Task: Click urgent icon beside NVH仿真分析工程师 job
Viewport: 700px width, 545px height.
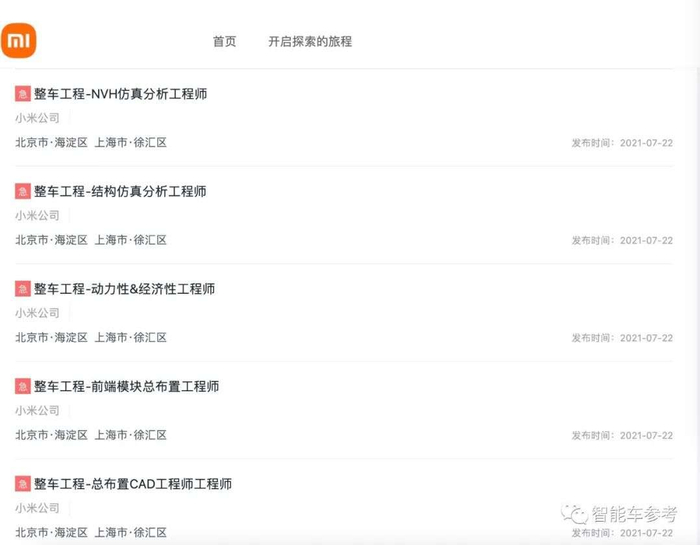Action: pos(22,94)
